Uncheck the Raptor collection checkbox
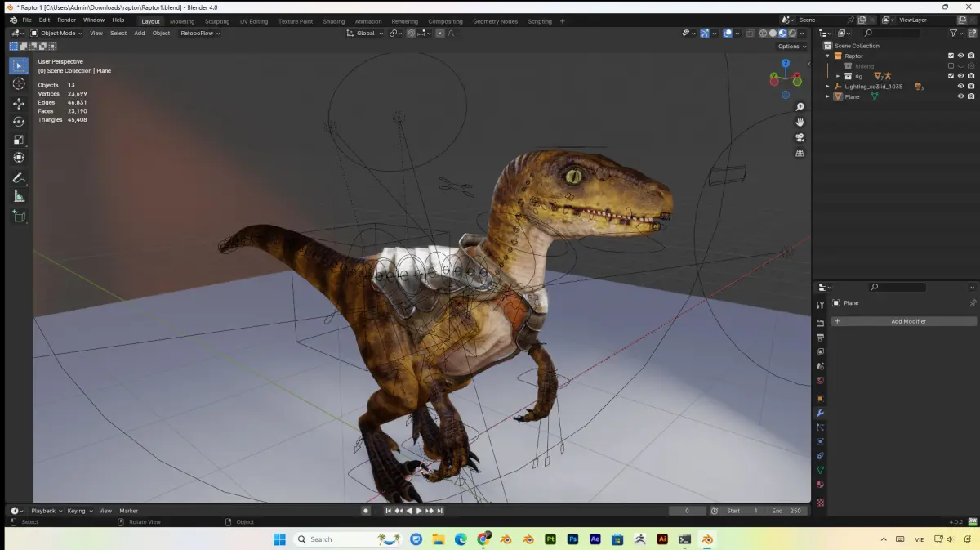980x550 pixels. 951,56
